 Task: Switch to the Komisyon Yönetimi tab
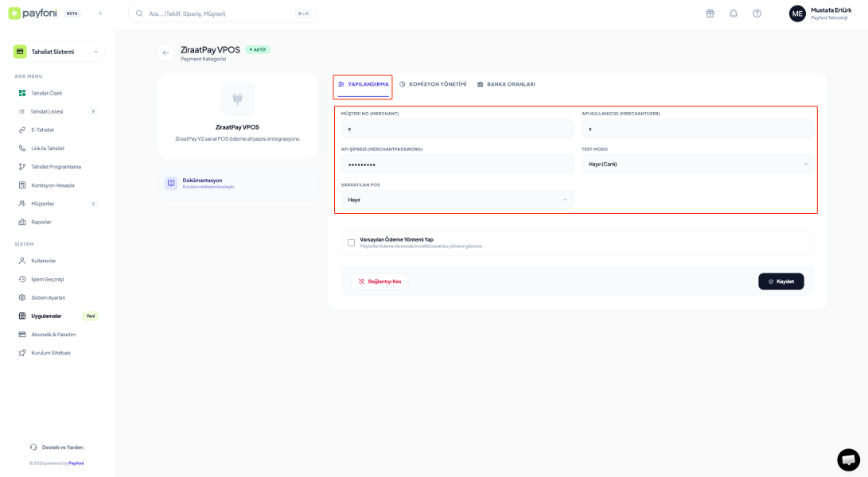(x=431, y=83)
